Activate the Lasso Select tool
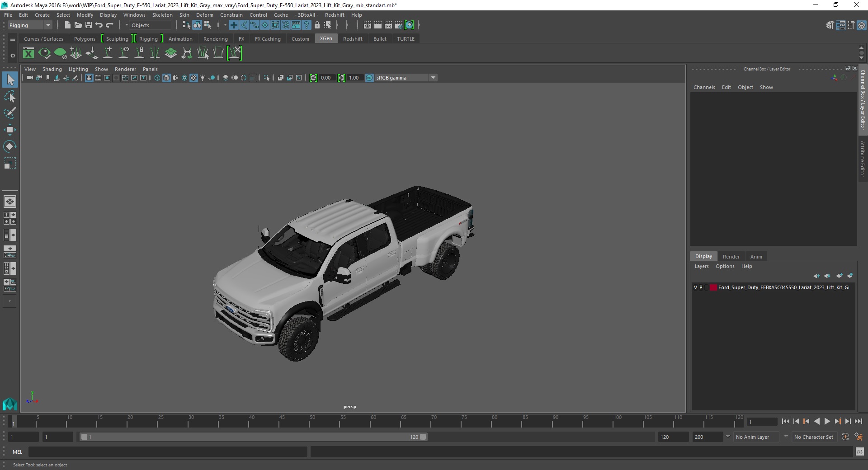The height and width of the screenshot is (470, 868). click(x=10, y=97)
